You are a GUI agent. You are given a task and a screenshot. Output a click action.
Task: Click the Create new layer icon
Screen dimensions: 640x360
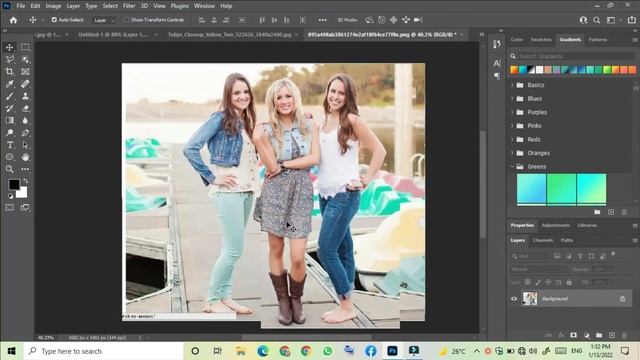click(x=611, y=335)
